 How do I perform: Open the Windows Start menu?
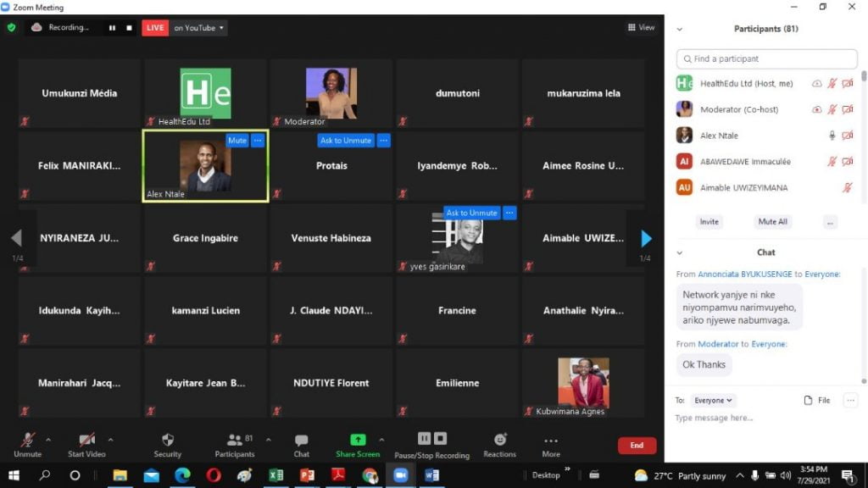click(x=14, y=475)
